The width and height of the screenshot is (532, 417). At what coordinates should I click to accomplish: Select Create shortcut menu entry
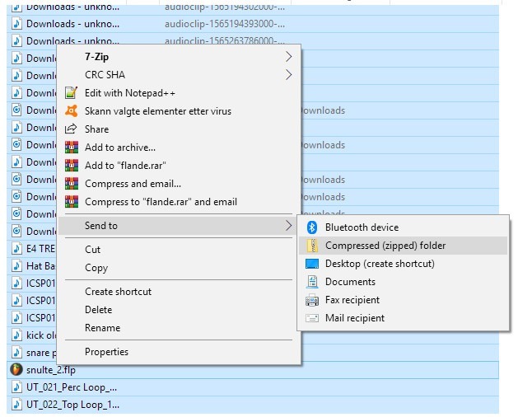point(118,292)
